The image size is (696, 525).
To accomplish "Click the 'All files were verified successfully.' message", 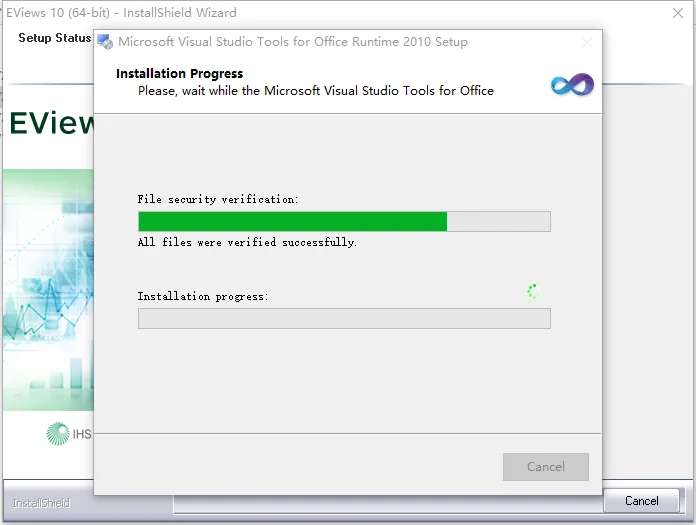I will coord(247,242).
